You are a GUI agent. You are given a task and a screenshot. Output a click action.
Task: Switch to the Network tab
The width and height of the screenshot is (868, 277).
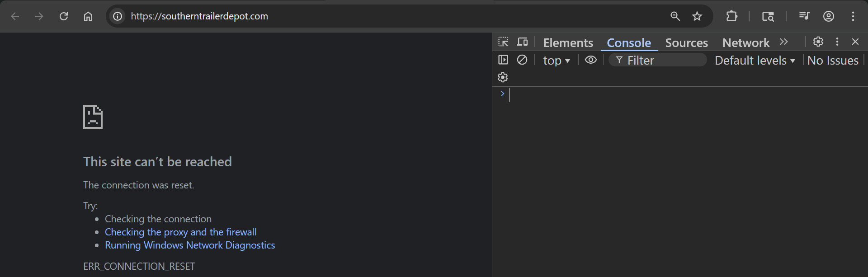click(745, 43)
